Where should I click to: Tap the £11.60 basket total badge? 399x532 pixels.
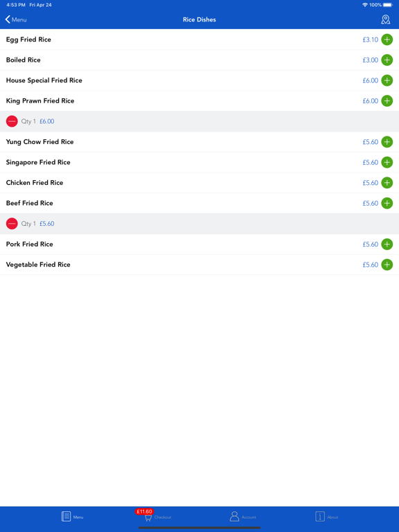pyautogui.click(x=144, y=511)
